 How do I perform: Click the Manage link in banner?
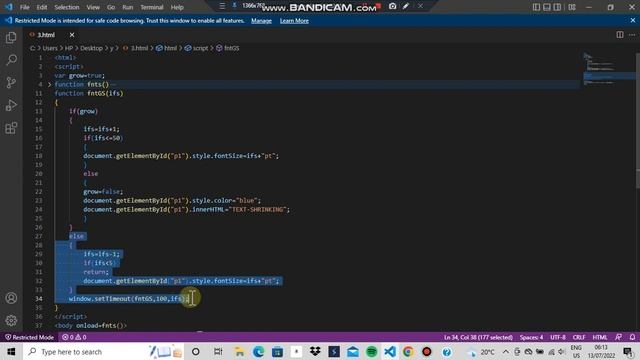pyautogui.click(x=261, y=21)
